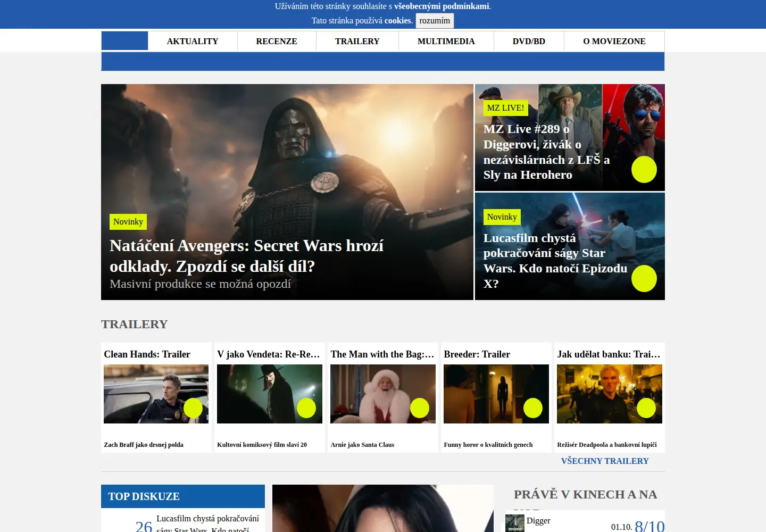This screenshot has width=766, height=532.
Task: Open Clean Hands: Trailer title
Action: pos(147,354)
